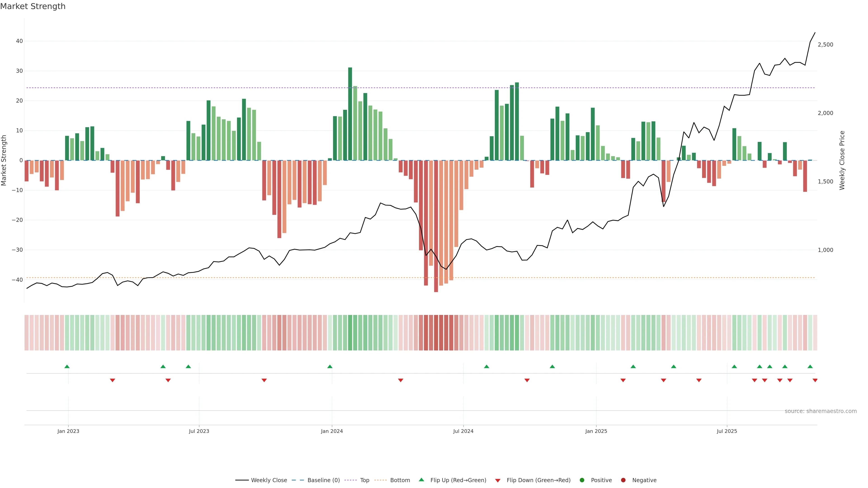
Task: Click last red flip-down triangle at far right
Action: (x=815, y=380)
